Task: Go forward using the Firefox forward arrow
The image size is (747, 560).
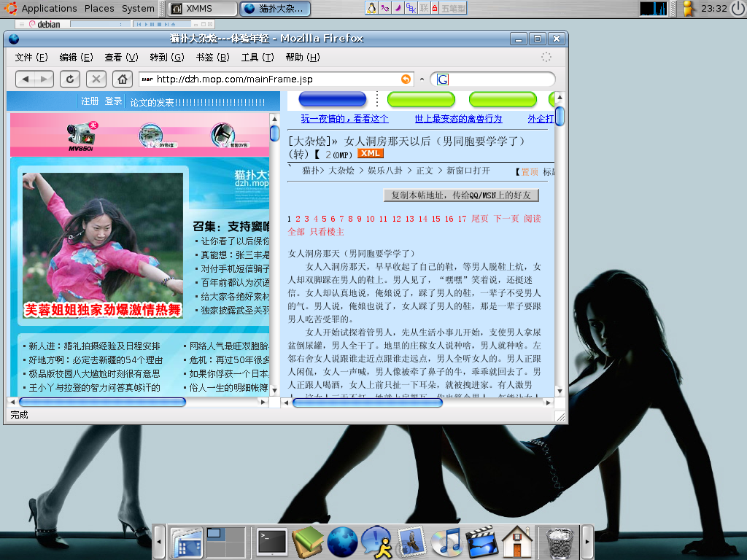Action: click(x=44, y=79)
